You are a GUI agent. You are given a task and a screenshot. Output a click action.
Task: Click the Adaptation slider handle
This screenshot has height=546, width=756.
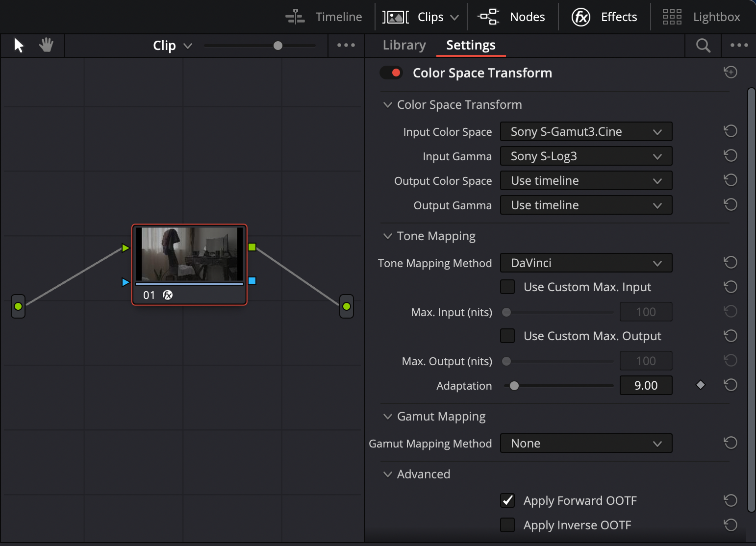(x=514, y=386)
